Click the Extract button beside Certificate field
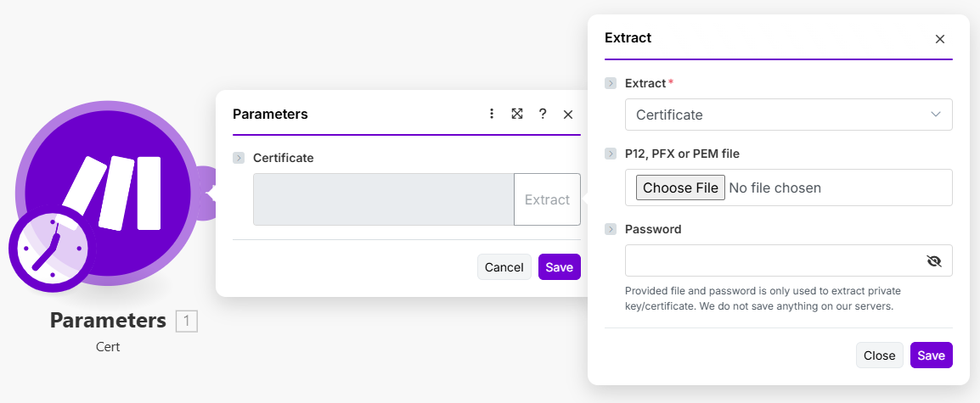The height and width of the screenshot is (403, 980). (547, 199)
